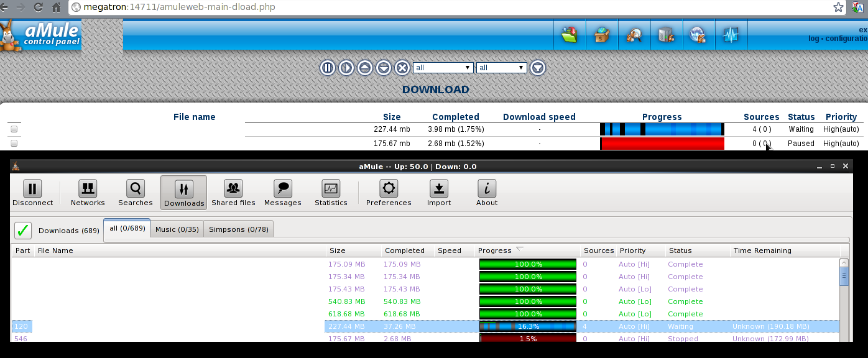
Task: Toggle the green checkmark next to Downloads (689)
Action: (x=23, y=231)
